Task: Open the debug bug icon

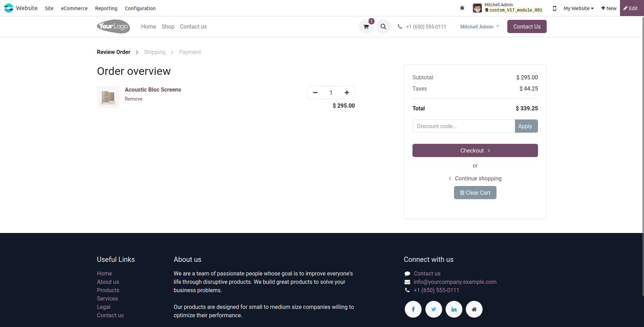Action: 462,8
